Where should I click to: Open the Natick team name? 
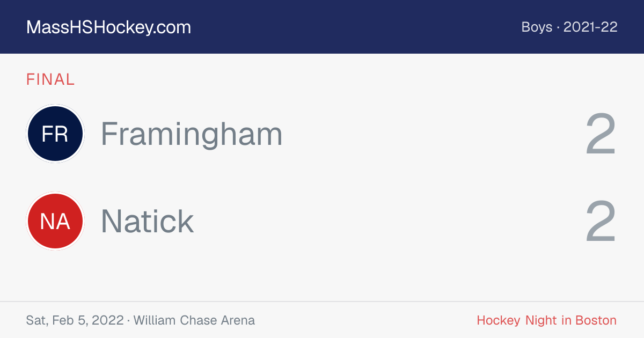pos(147,221)
